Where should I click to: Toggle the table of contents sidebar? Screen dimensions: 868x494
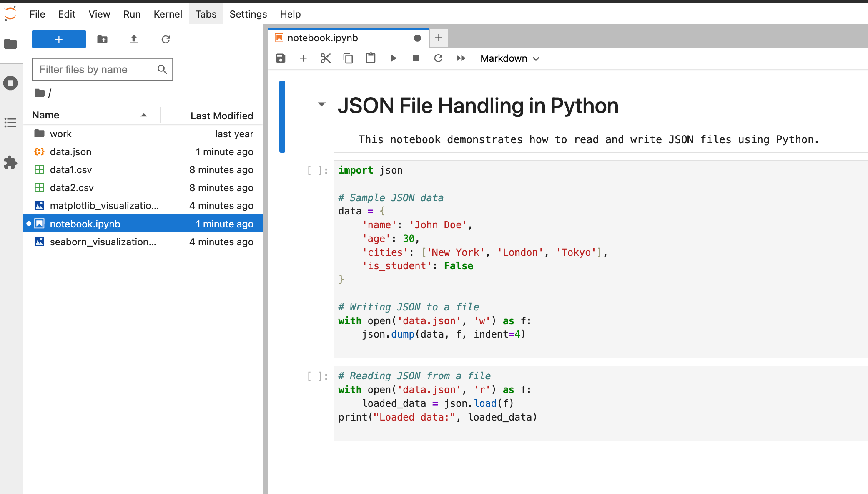11,123
